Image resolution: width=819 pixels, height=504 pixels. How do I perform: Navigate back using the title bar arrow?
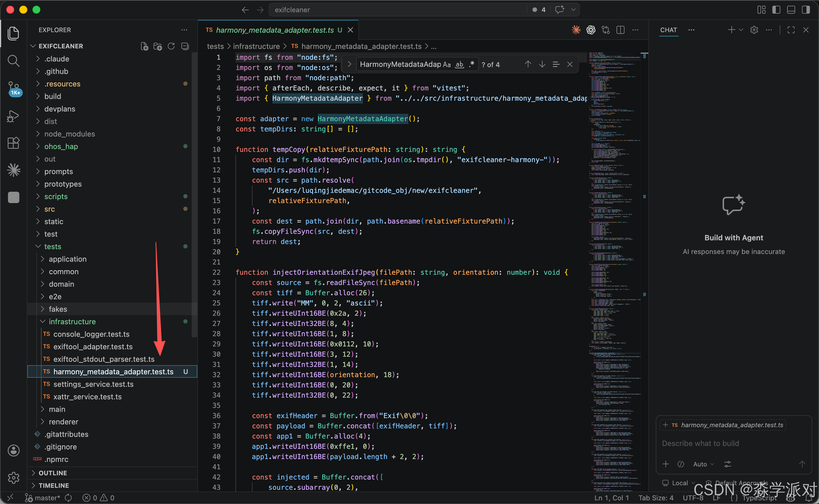coord(245,10)
